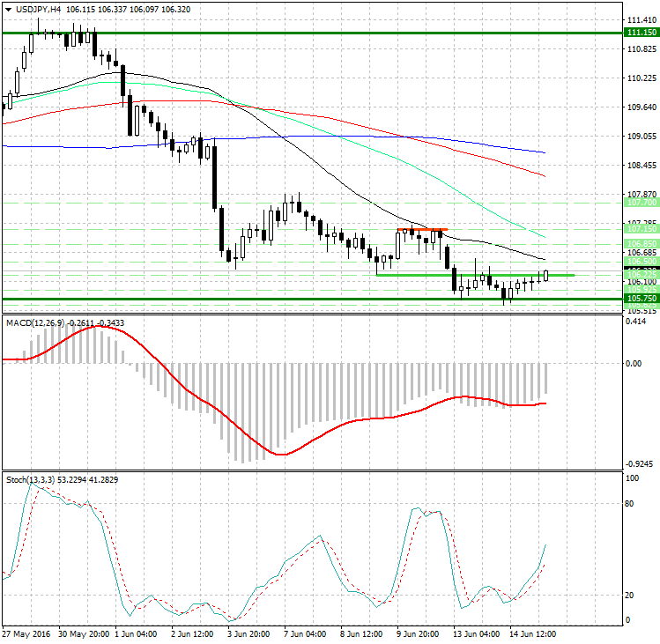The image size is (660, 644).
Task: Click the 13 Jun 04:00 time label
Action: click(477, 634)
